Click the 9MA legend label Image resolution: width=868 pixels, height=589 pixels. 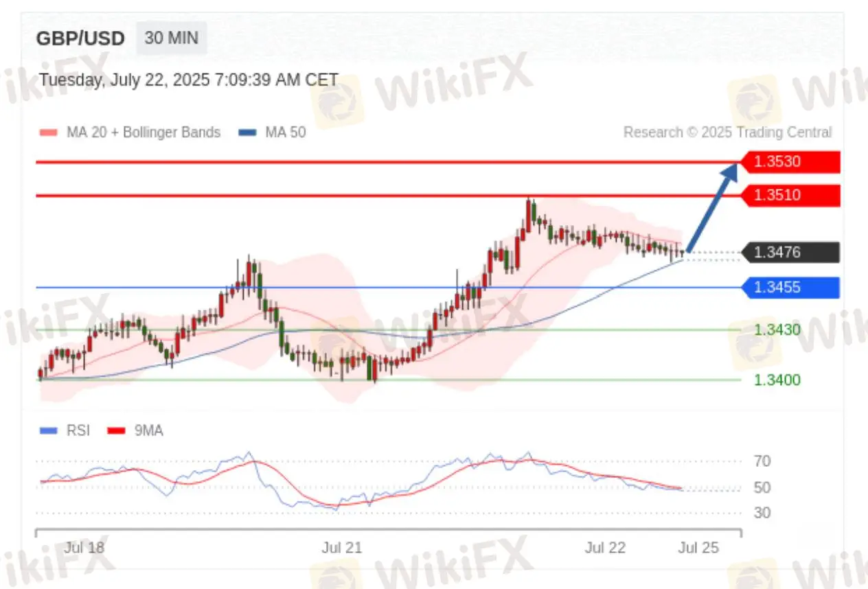(148, 431)
